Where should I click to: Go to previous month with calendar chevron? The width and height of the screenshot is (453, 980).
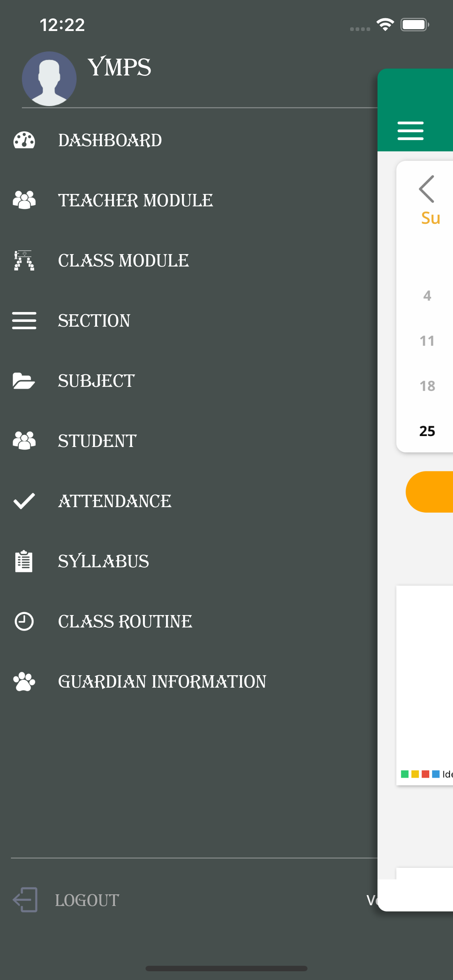point(427,189)
